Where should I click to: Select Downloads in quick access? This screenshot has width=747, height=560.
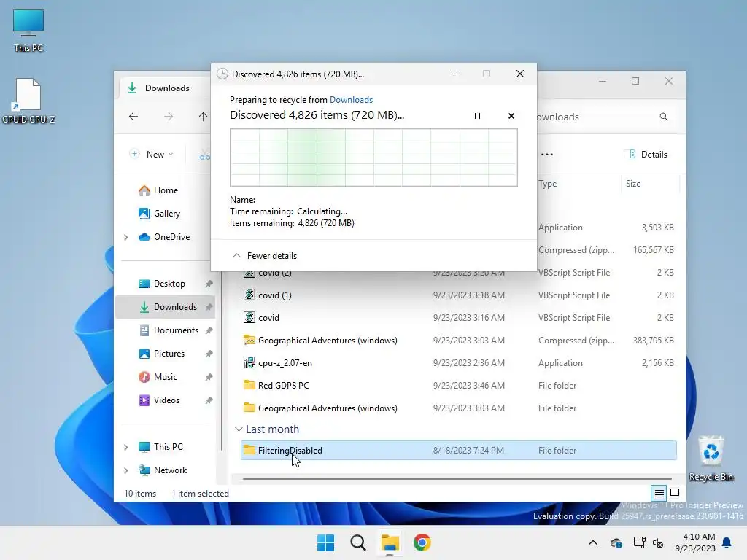(x=166, y=307)
